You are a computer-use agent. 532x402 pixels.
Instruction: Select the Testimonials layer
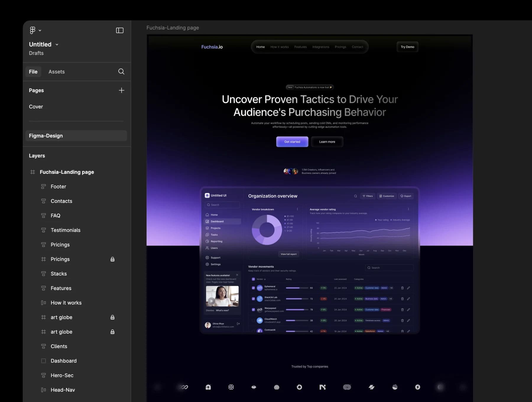(x=65, y=230)
